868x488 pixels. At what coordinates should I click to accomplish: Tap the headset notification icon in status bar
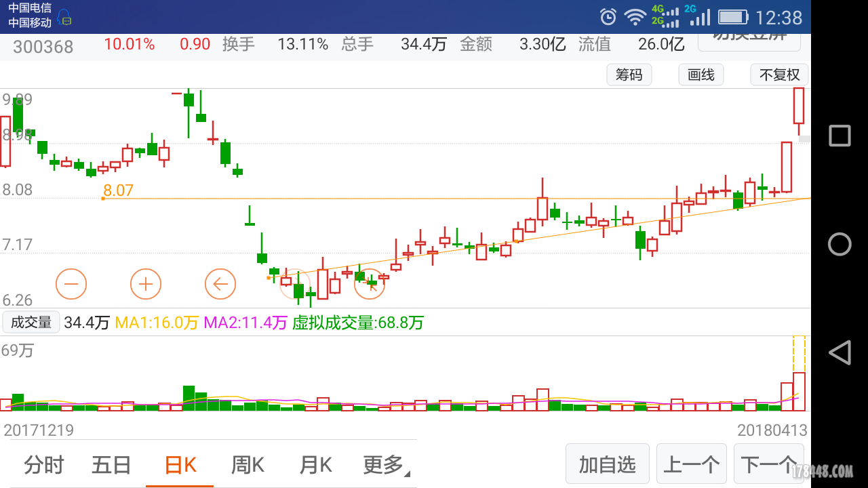pos(64,18)
